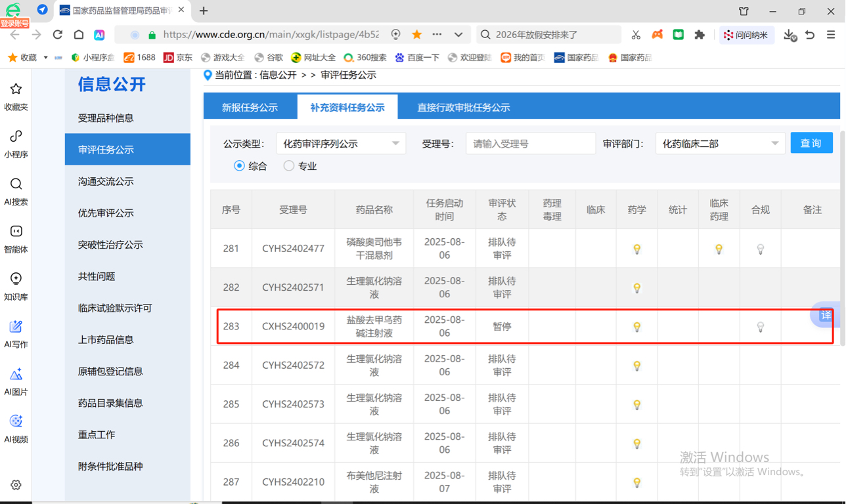Click the 药学 bulb for CYHS2402571
The height and width of the screenshot is (504, 846).
tap(636, 287)
